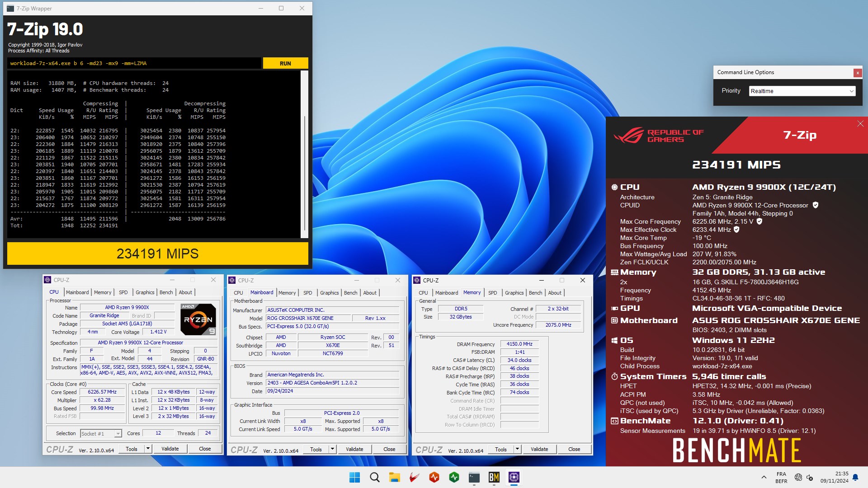Close the BenchMate result panel with its X

click(860, 124)
